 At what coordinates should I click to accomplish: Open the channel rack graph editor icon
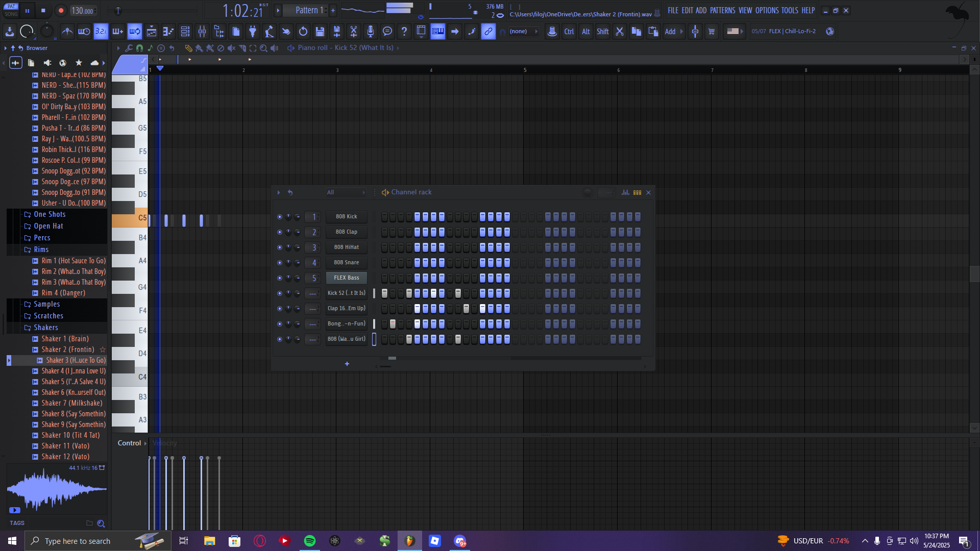pyautogui.click(x=625, y=192)
